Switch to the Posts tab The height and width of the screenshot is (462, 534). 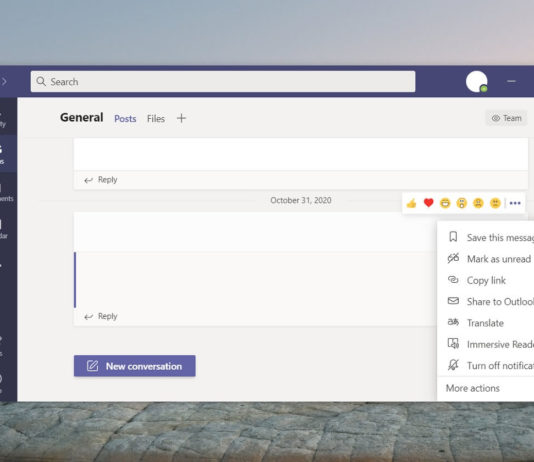[x=125, y=118]
